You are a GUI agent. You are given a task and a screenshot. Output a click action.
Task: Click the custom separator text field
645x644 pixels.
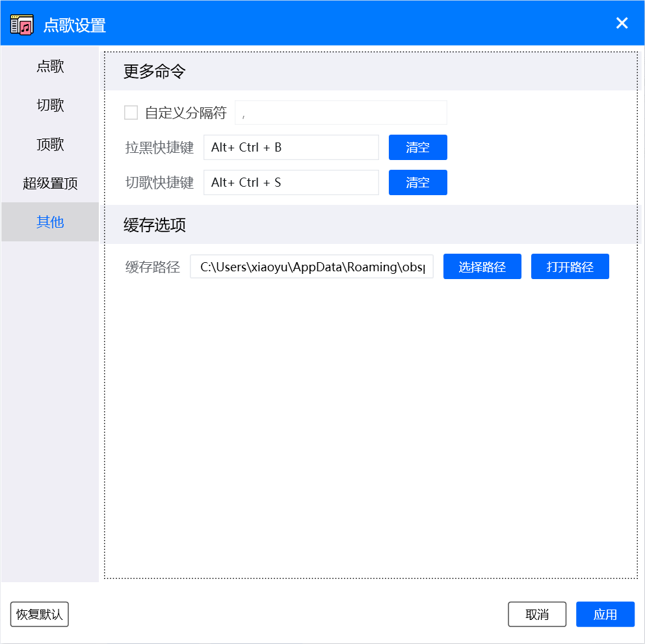click(x=341, y=113)
